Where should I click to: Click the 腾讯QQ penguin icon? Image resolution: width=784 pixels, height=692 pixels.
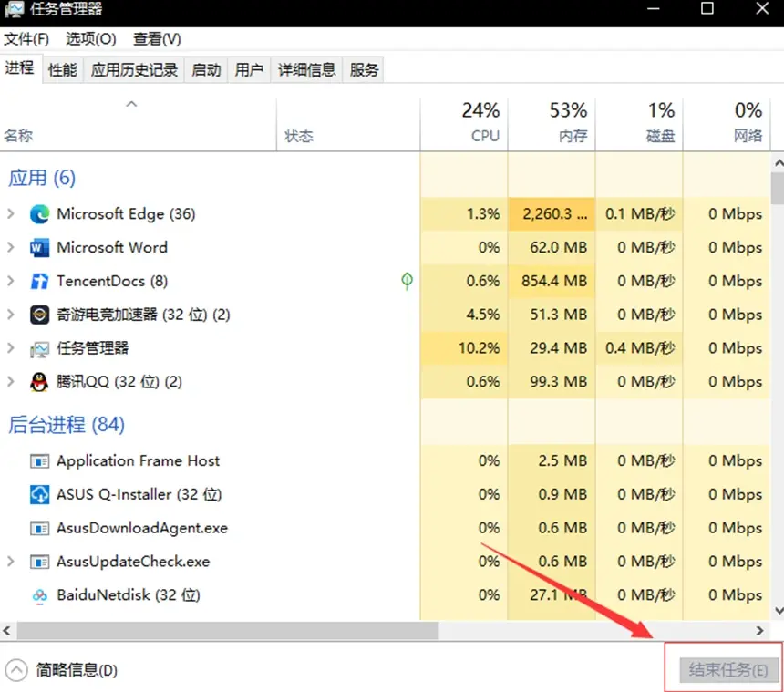point(39,382)
